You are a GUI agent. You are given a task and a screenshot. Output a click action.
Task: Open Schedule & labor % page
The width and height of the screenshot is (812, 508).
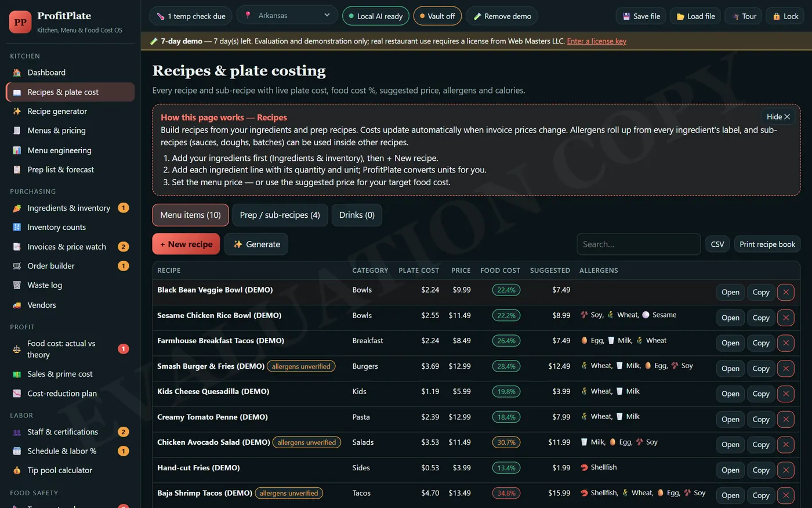[70, 451]
